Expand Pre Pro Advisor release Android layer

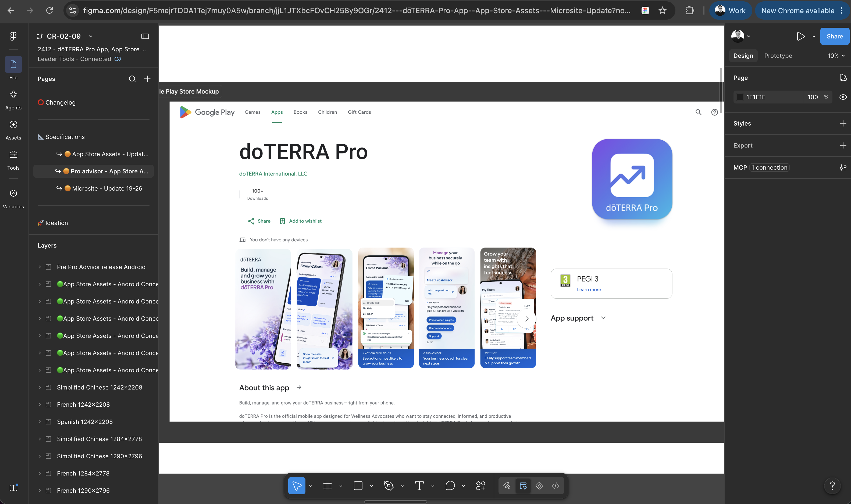point(40,267)
